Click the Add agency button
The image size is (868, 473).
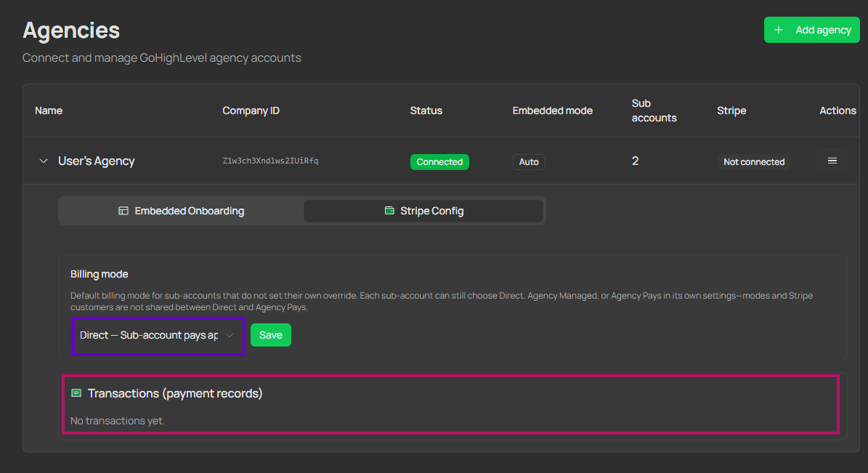coord(811,30)
